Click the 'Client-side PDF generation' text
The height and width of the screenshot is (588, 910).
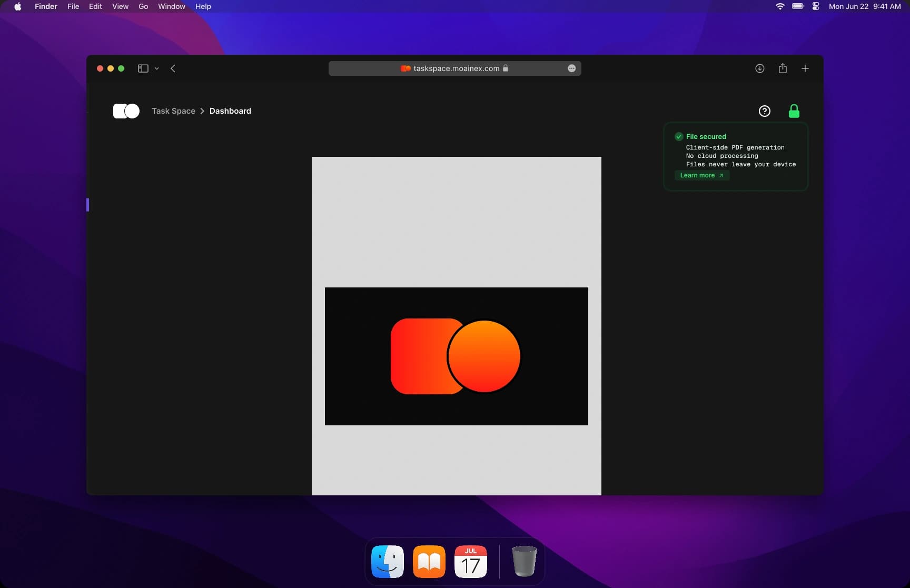(735, 147)
